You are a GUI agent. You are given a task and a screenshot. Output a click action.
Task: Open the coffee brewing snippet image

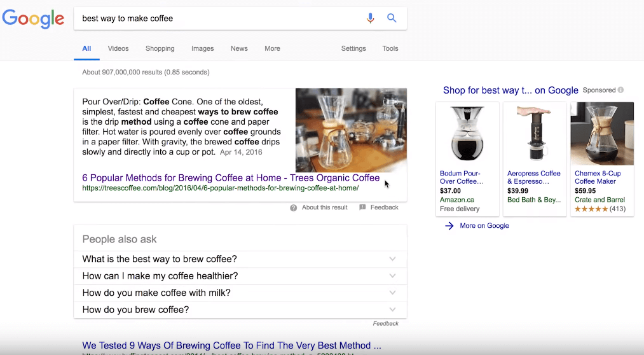[351, 130]
